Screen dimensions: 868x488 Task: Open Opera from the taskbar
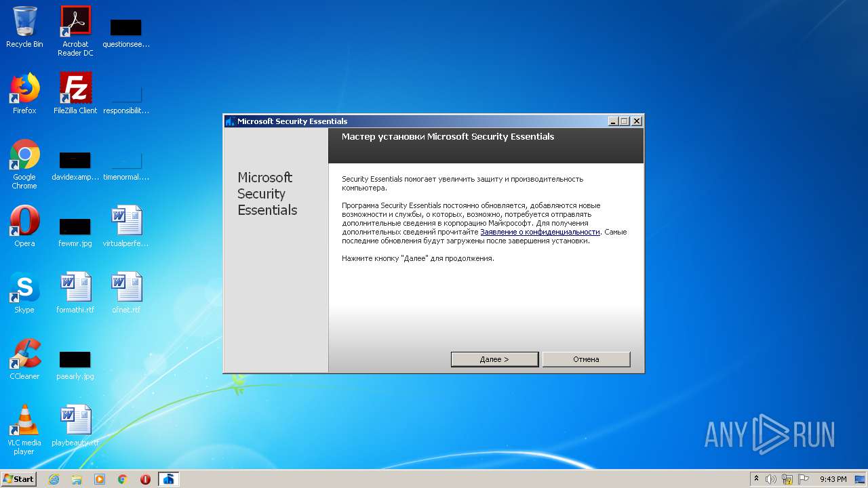pos(145,479)
